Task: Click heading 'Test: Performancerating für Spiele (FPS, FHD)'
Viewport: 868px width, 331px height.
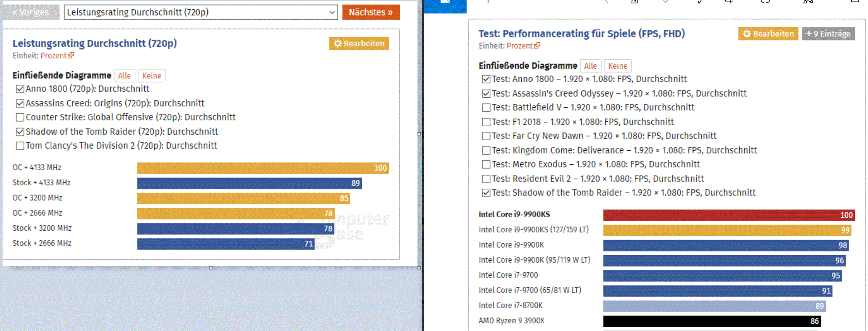Action: tap(582, 34)
